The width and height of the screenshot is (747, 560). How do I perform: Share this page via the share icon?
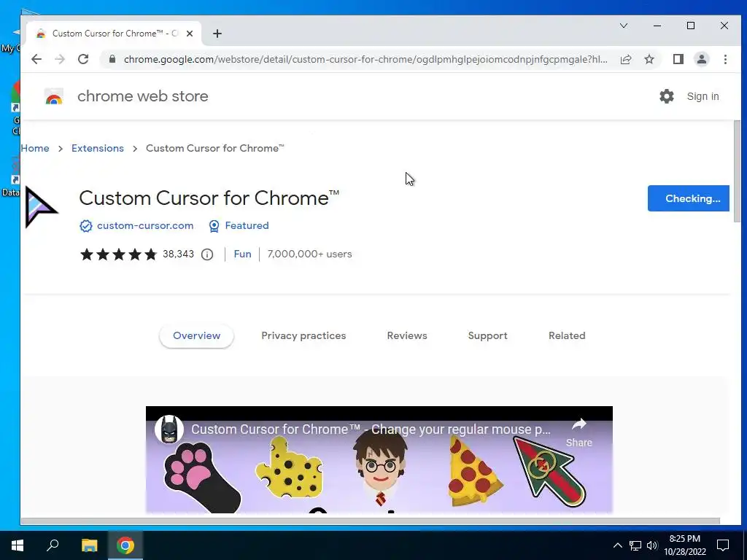(x=626, y=59)
